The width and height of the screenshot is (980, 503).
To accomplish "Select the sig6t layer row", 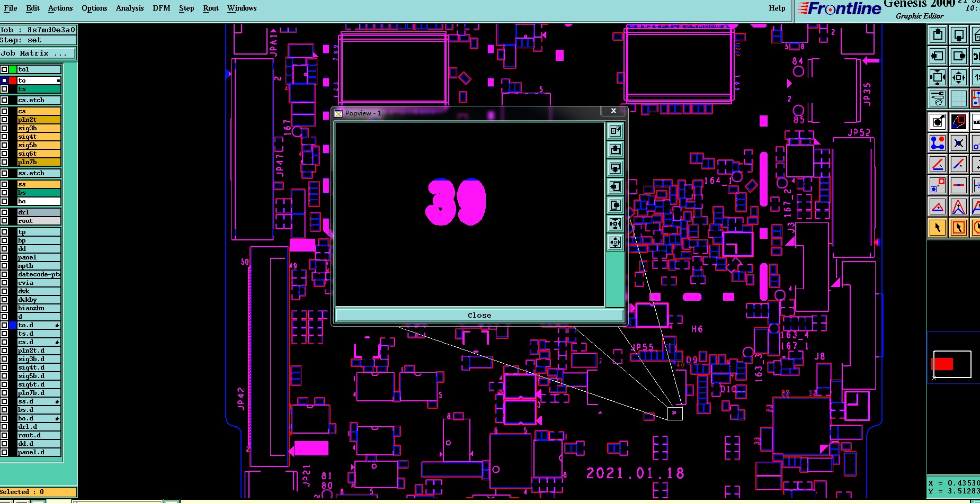I will coord(39,154).
